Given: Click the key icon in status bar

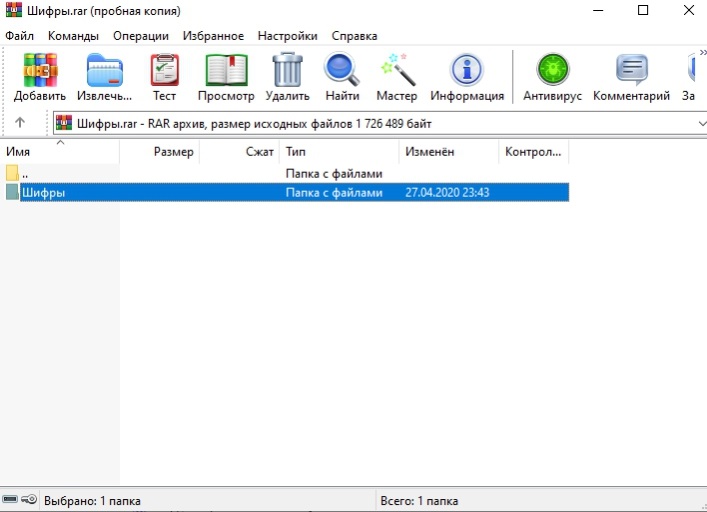Looking at the screenshot, I should [x=29, y=500].
